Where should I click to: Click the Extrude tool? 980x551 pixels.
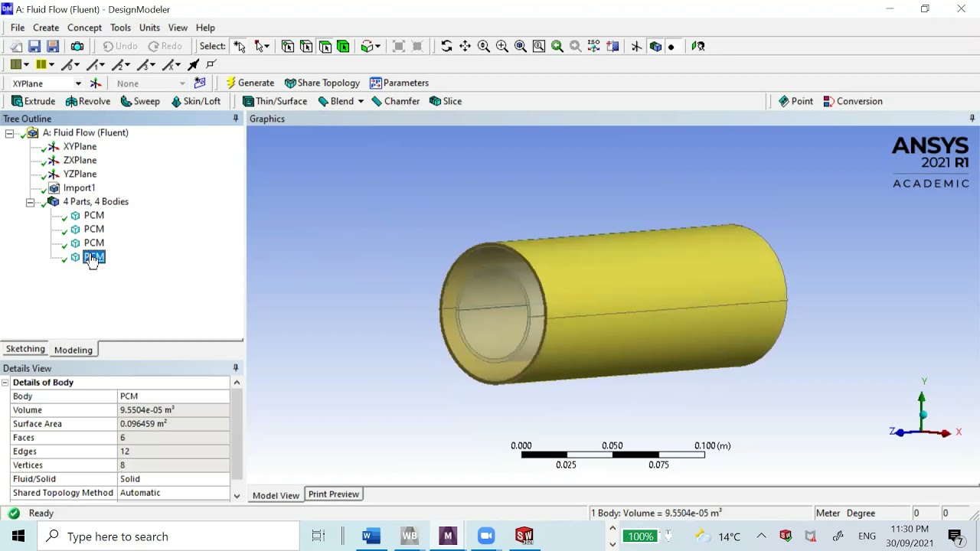click(x=33, y=101)
